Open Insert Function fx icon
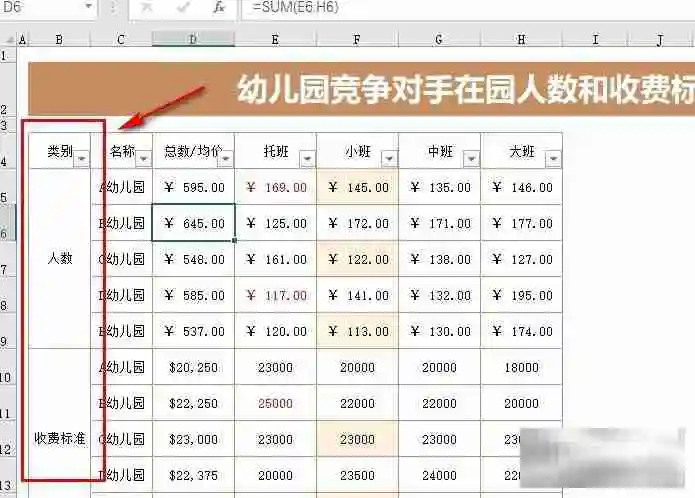The image size is (695, 498). pyautogui.click(x=219, y=7)
